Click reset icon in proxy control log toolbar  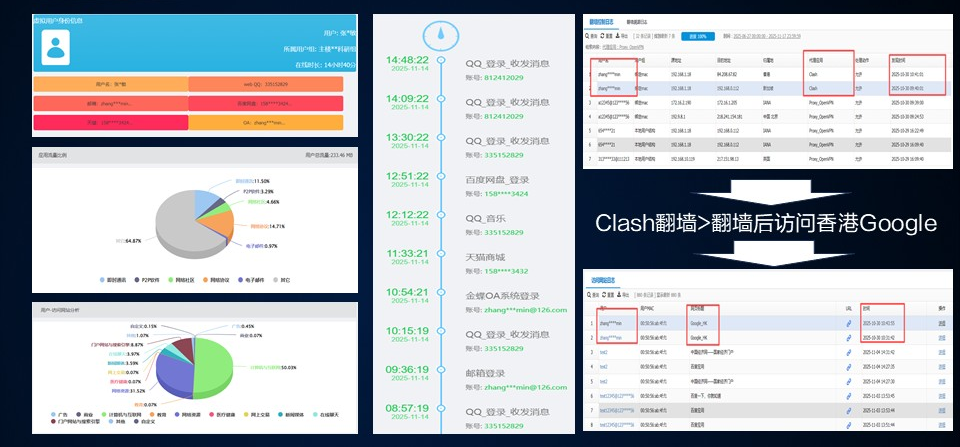tap(604, 37)
